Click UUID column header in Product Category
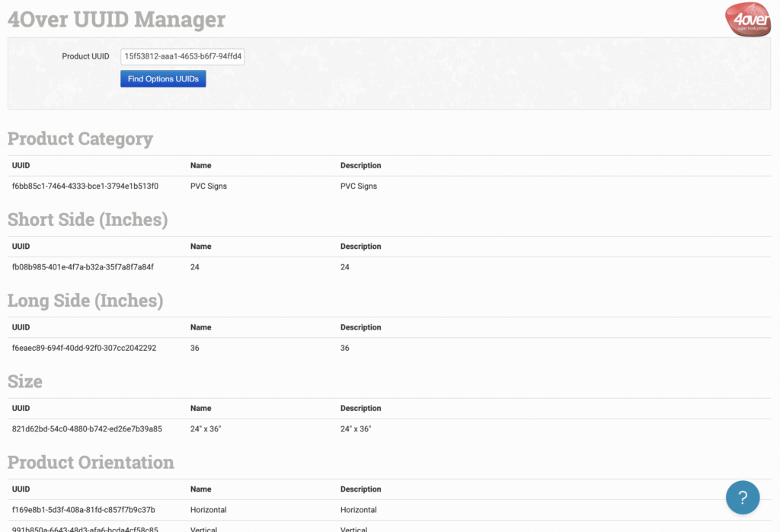 coord(21,165)
